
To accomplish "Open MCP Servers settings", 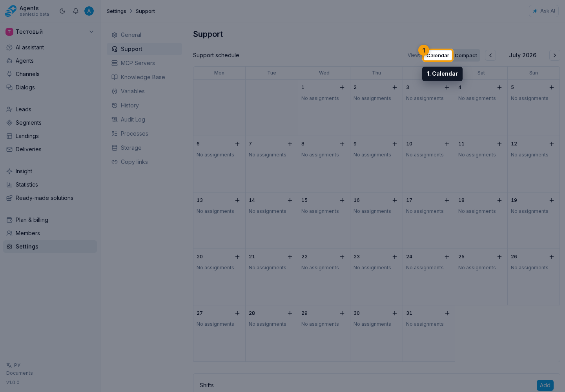I will click(144, 63).
